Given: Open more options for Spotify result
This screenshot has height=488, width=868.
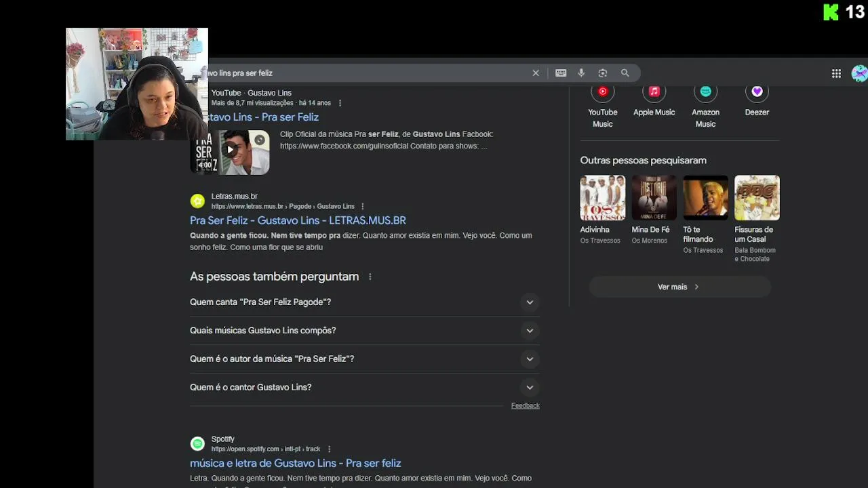Looking at the screenshot, I should coord(330,449).
